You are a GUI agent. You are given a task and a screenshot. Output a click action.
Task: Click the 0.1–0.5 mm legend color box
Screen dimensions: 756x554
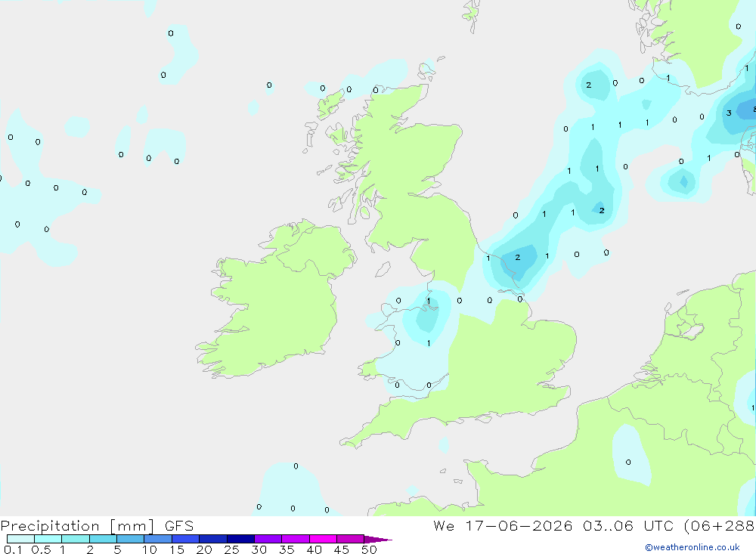(x=20, y=539)
